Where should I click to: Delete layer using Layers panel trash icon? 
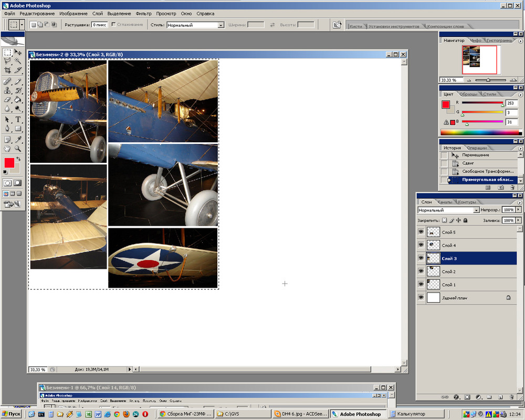511,397
